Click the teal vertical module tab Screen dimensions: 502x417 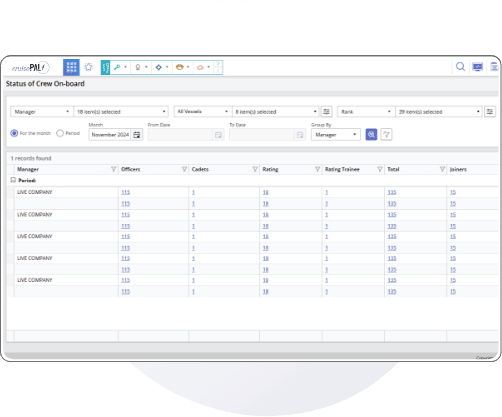[105, 67]
